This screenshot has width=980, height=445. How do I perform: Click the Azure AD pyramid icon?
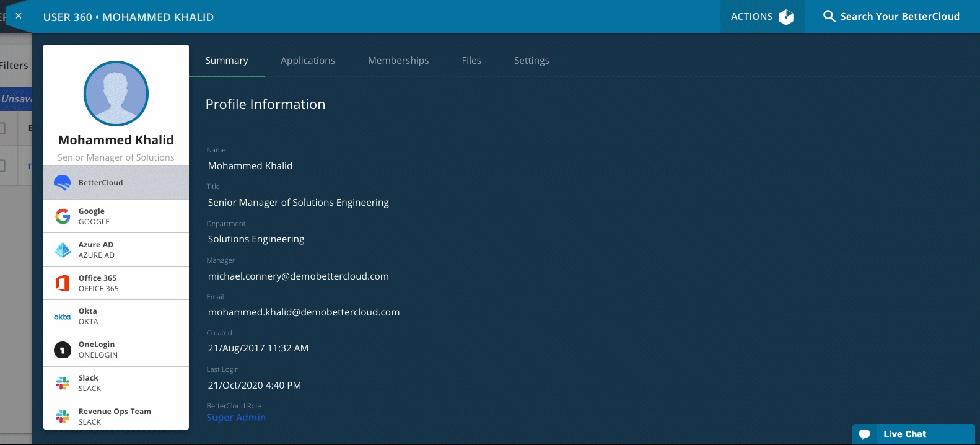point(63,250)
